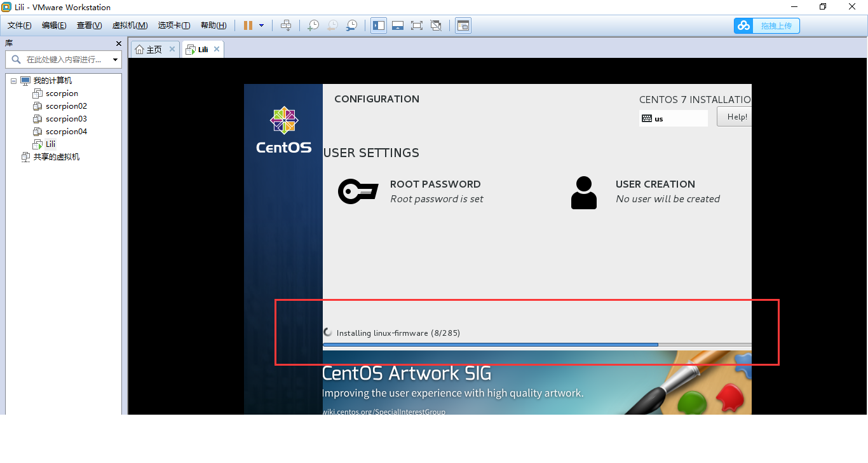Select the scorpion03 virtual machine
The image size is (868, 463).
point(66,119)
